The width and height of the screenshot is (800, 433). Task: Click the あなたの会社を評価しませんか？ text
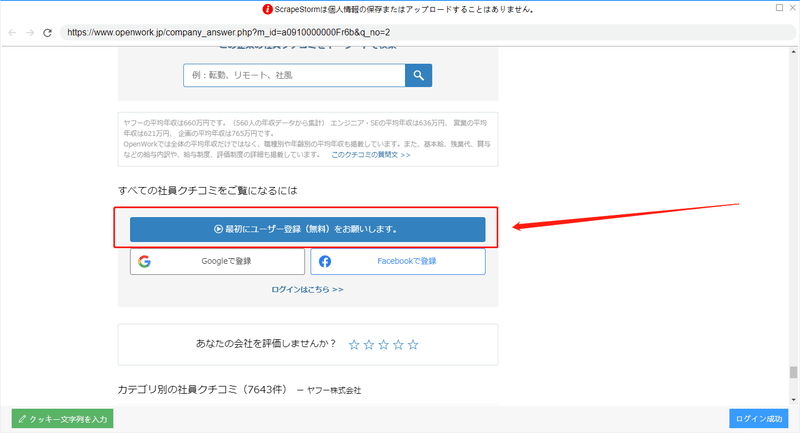(x=266, y=344)
